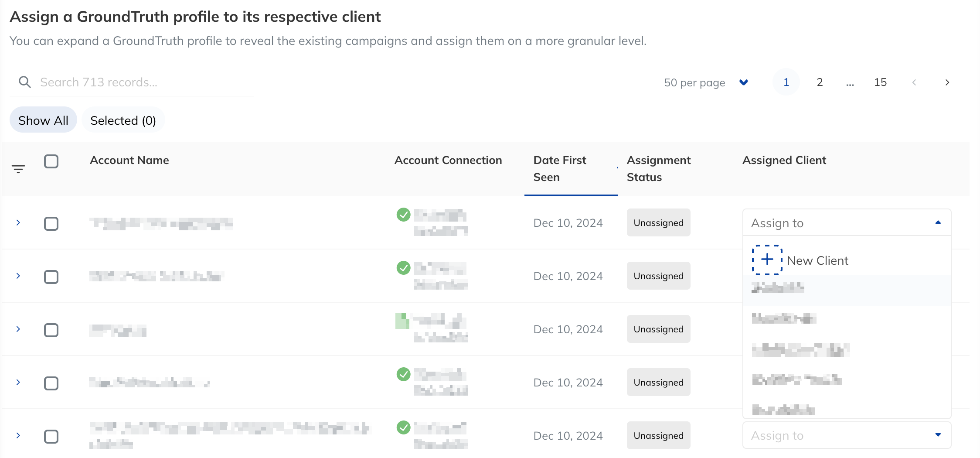Check the first row's checkbox

(51, 224)
